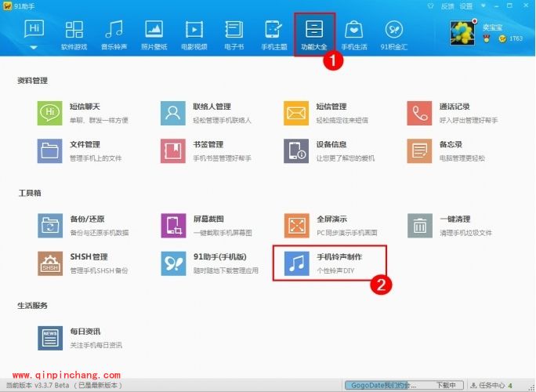This screenshot has width=536, height=392.
Task: Open 屏幕截图 screenshot icon
Action: pos(173,226)
